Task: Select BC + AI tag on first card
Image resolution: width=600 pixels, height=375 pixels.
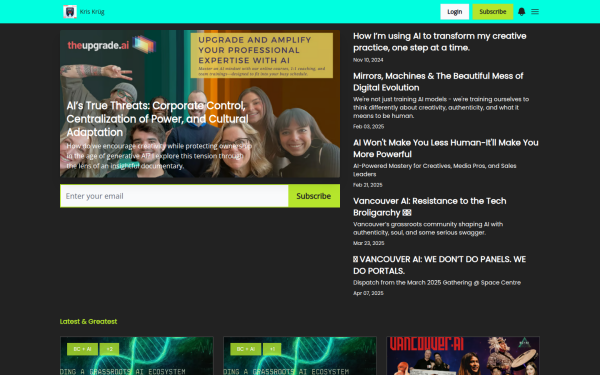Action: (x=82, y=349)
